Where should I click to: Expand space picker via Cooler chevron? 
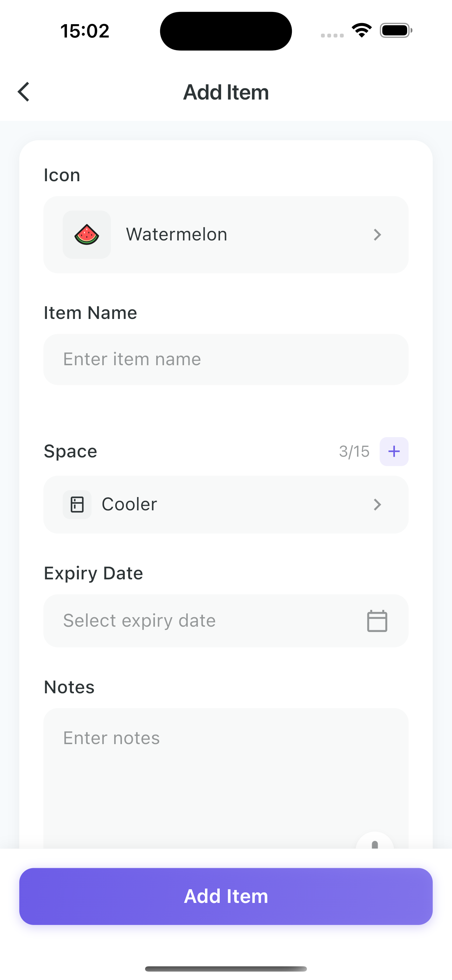377,504
